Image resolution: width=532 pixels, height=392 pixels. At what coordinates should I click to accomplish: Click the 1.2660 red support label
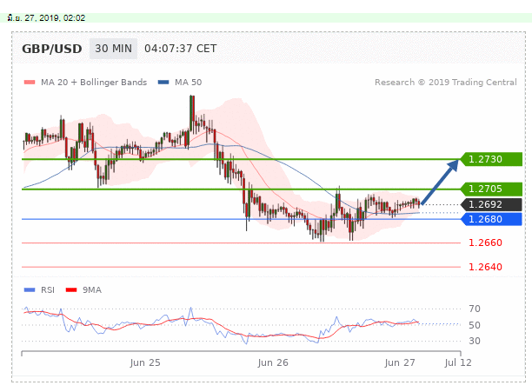pos(485,243)
